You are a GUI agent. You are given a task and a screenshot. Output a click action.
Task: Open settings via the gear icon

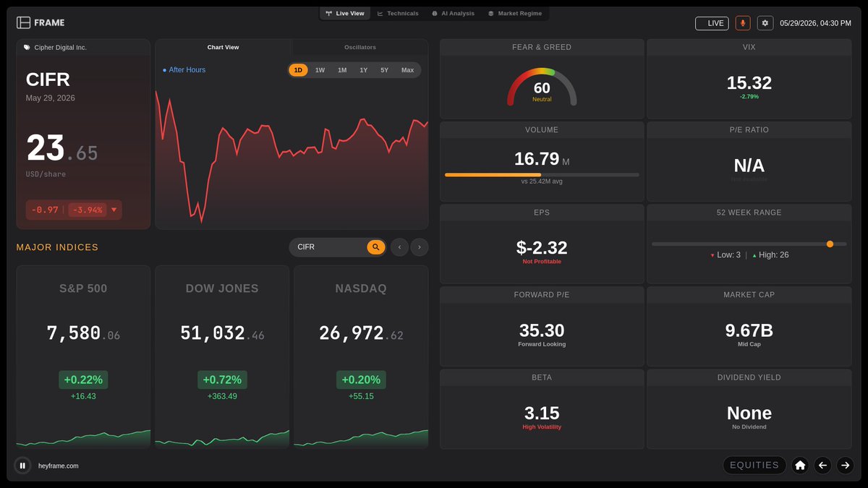coord(765,23)
